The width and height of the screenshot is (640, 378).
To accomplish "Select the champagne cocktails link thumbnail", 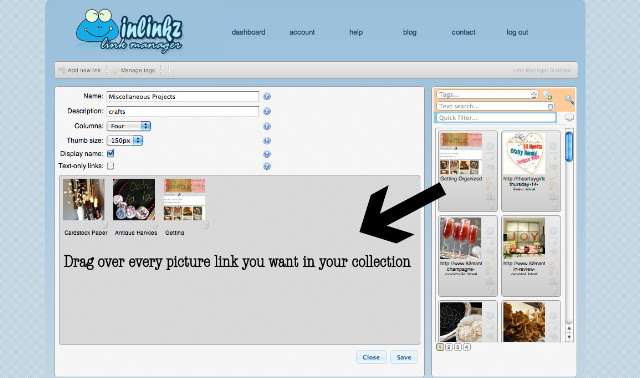I will [x=461, y=238].
